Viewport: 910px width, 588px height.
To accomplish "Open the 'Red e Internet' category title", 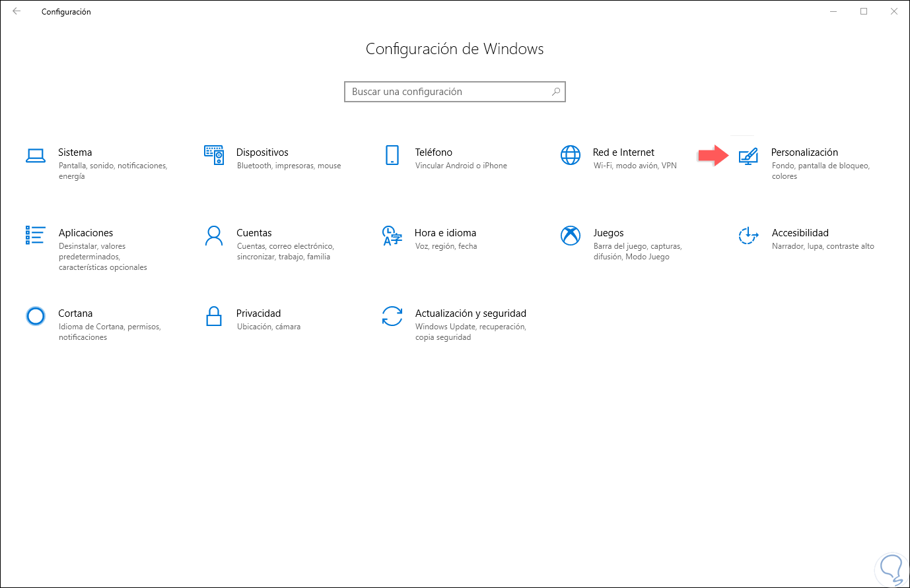I will pos(624,152).
